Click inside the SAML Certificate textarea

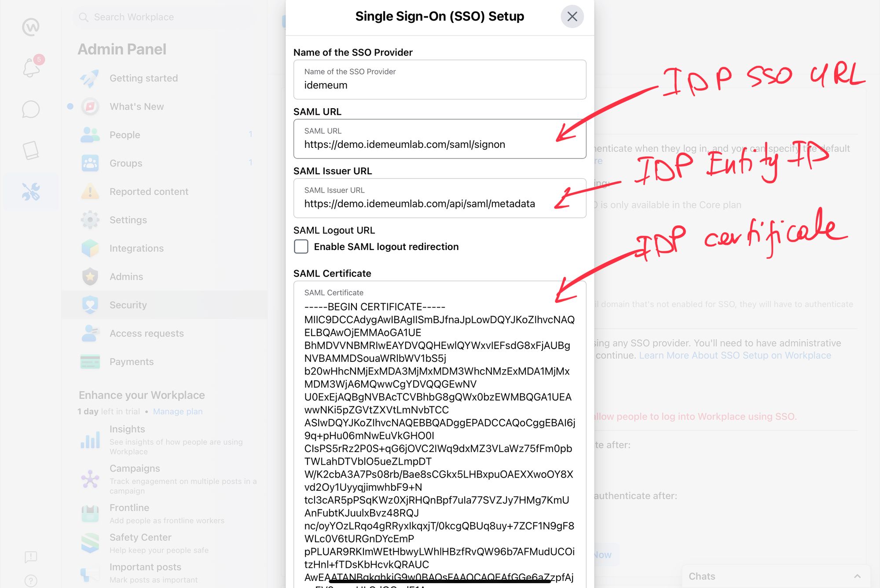[x=440, y=434]
